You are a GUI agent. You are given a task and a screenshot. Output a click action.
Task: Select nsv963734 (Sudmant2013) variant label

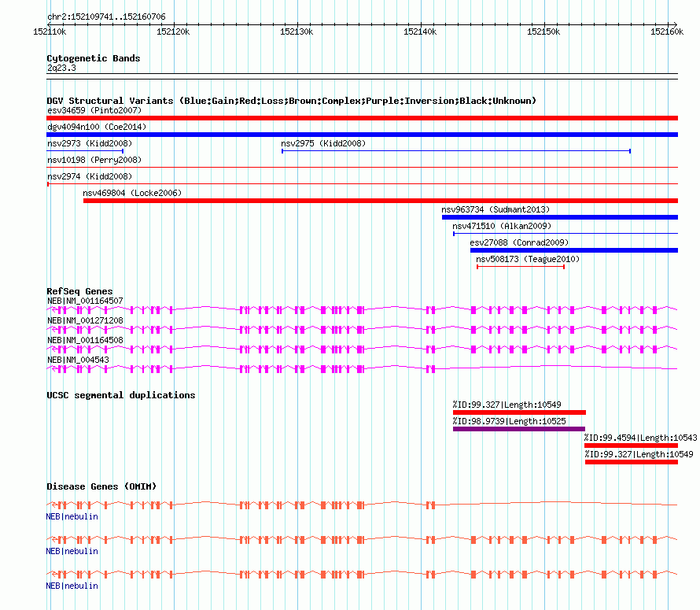(x=496, y=209)
